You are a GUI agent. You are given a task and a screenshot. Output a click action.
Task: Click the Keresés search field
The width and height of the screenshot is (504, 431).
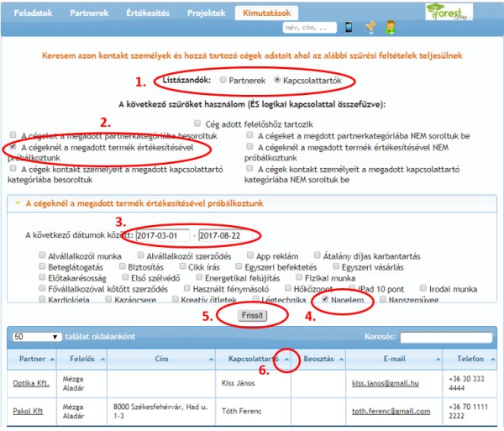point(445,337)
